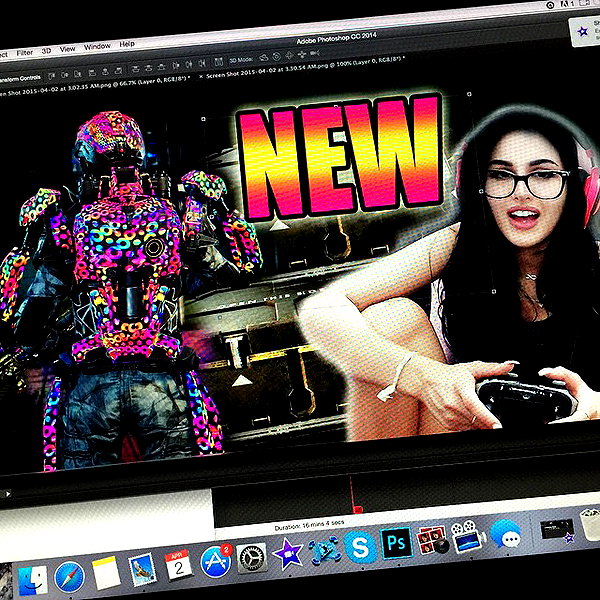Click the Distribute vertical centers icon

[148, 68]
